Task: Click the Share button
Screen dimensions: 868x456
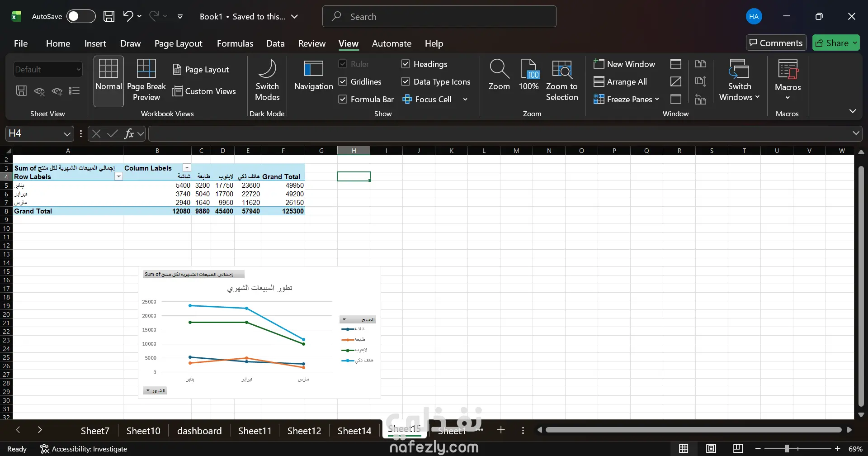Action: 836,43
